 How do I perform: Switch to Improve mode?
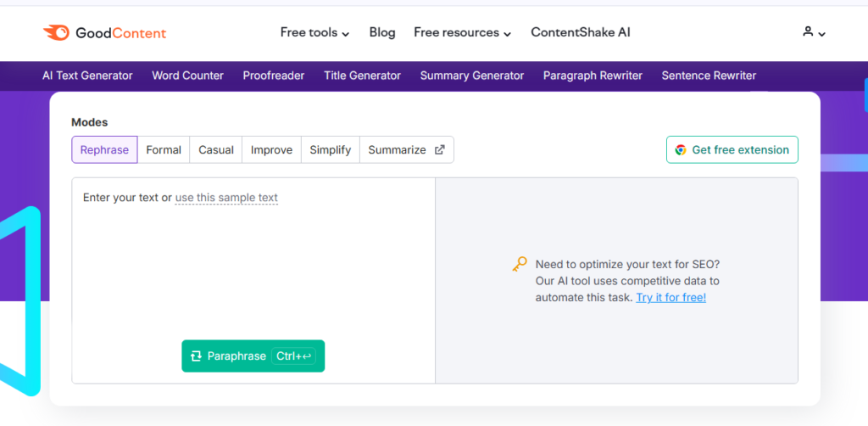tap(271, 149)
